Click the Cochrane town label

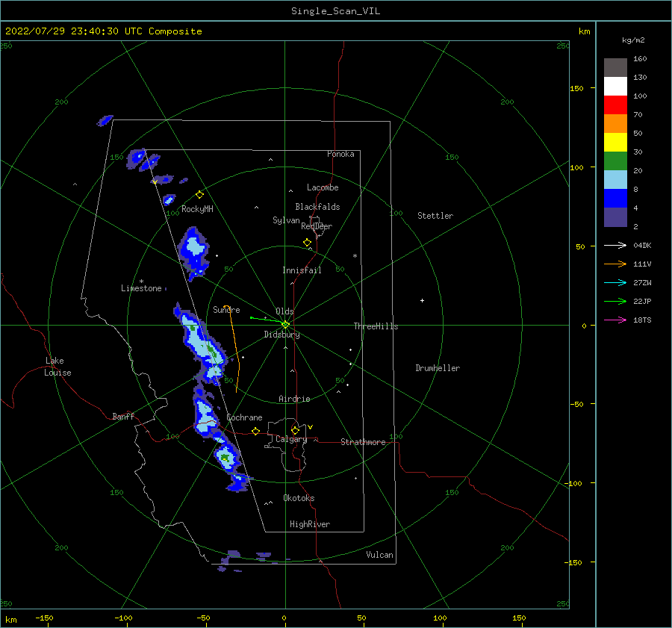tap(244, 417)
